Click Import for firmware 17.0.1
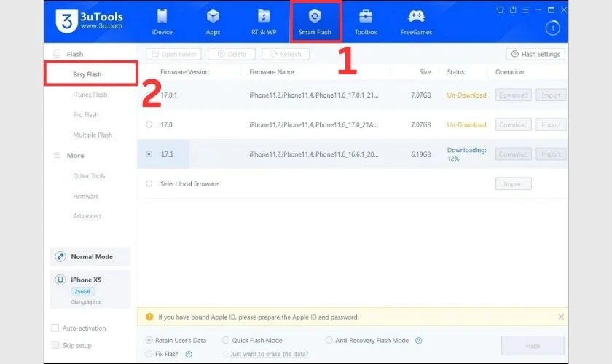 551,95
